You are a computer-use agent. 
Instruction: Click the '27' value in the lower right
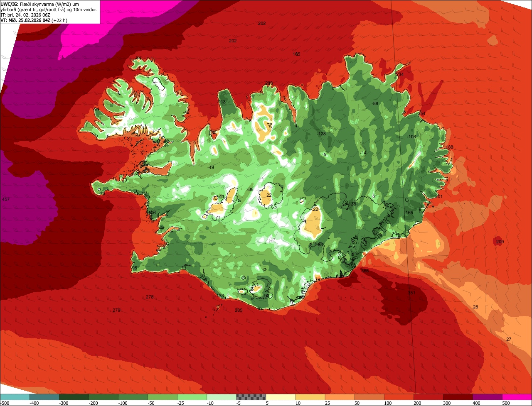coord(509,339)
